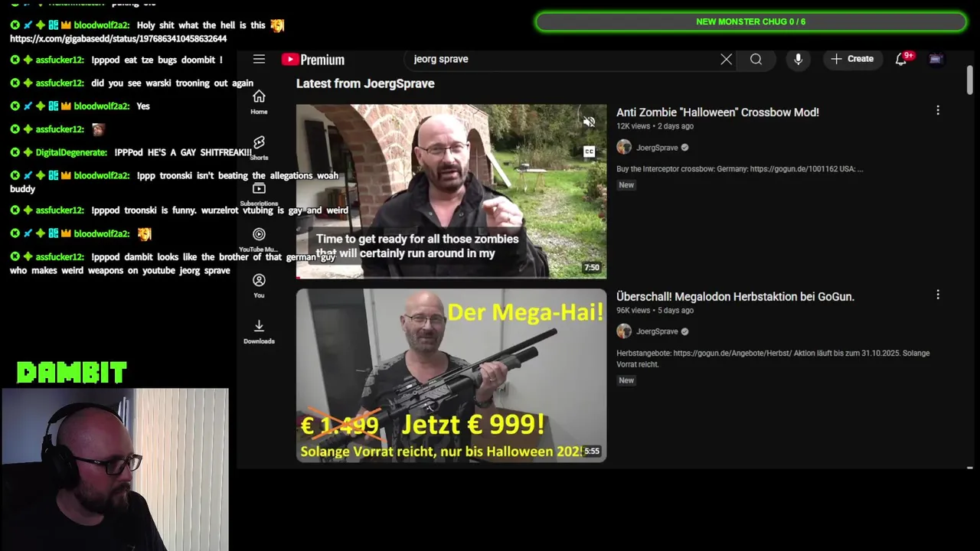
Task: Click channel avatar beside Megalodon video
Action: [x=624, y=331]
